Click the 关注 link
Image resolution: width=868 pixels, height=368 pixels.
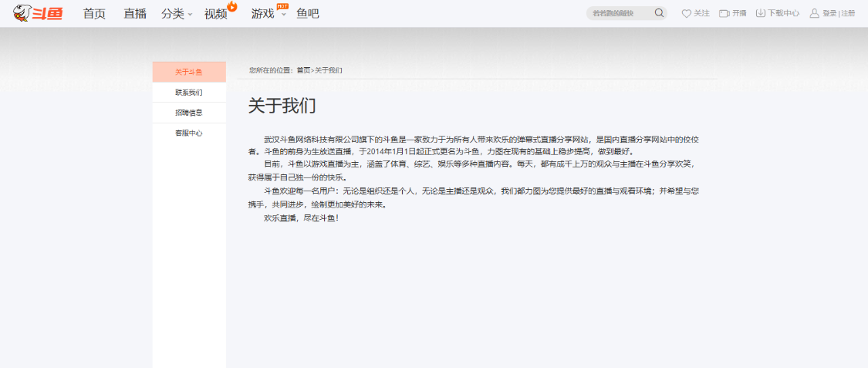(701, 13)
